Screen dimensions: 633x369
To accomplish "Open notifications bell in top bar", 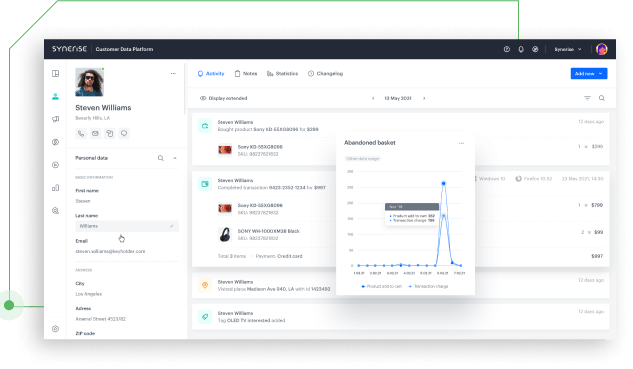I will tap(521, 49).
